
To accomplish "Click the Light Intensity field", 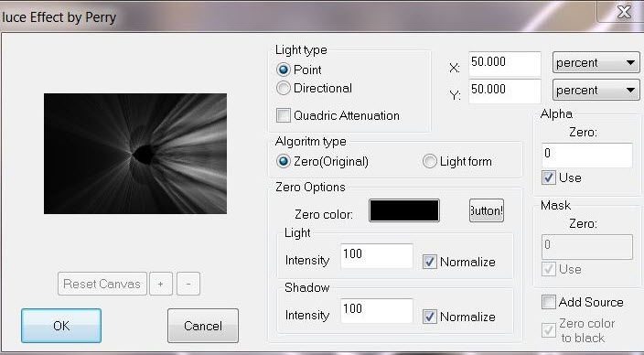I will (377, 256).
